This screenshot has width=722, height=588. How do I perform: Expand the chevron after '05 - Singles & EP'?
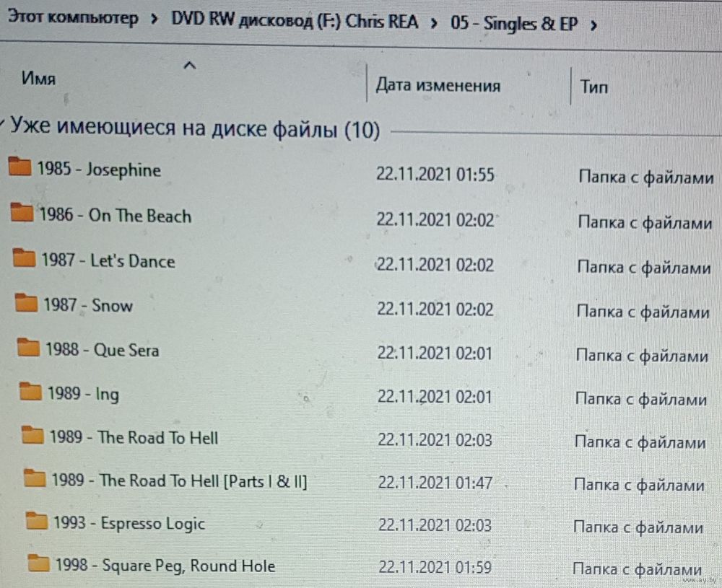coord(593,25)
